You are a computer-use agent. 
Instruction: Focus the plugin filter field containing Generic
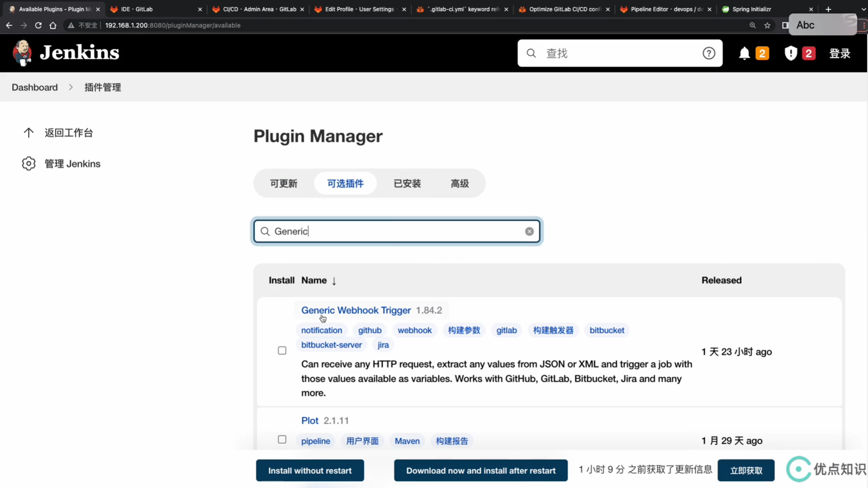[396, 231]
